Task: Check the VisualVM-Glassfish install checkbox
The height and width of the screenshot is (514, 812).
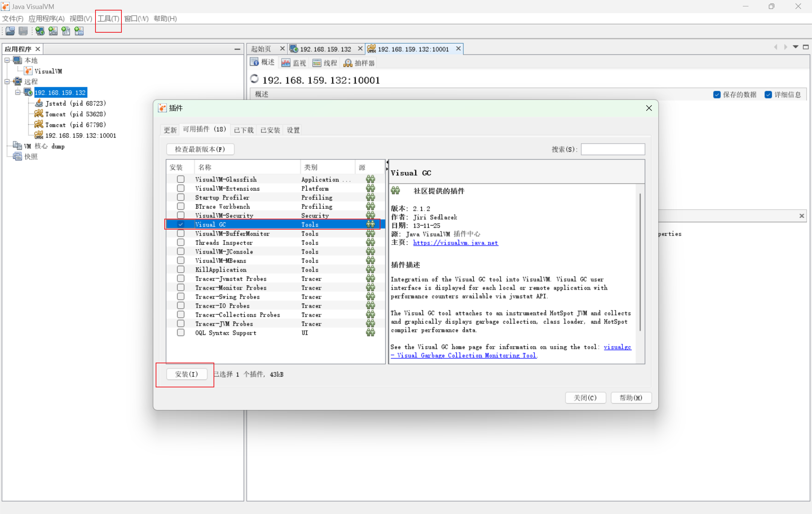Action: [x=181, y=179]
